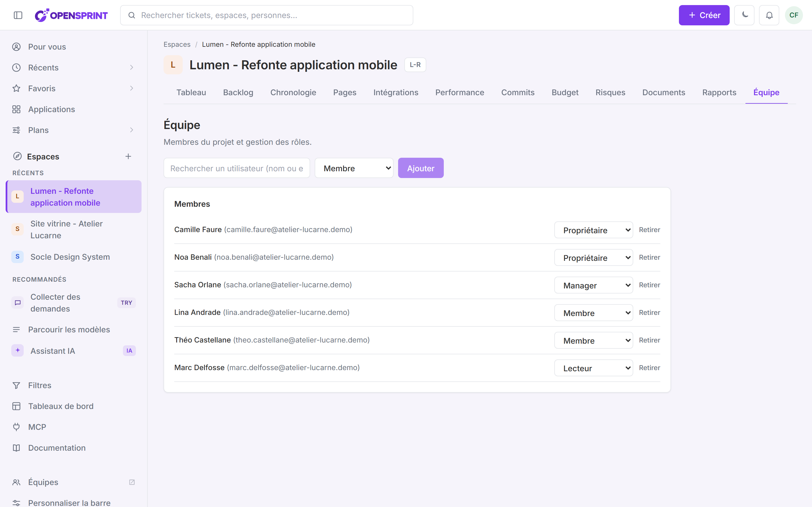812x507 pixels.
Task: Open Marc Delfosse's Lecteur role dropdown
Action: 593,368
